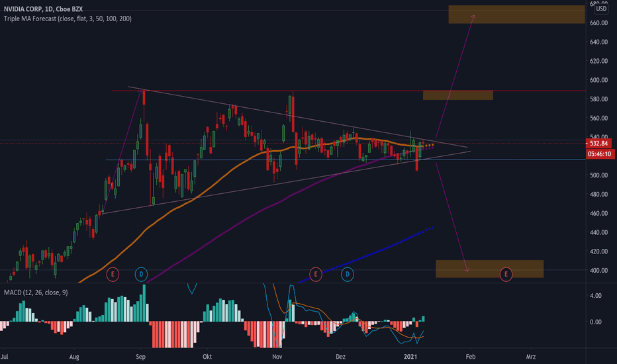617x364 pixels.
Task: Click the 0.00 MACD axis label
Action: pos(596,322)
